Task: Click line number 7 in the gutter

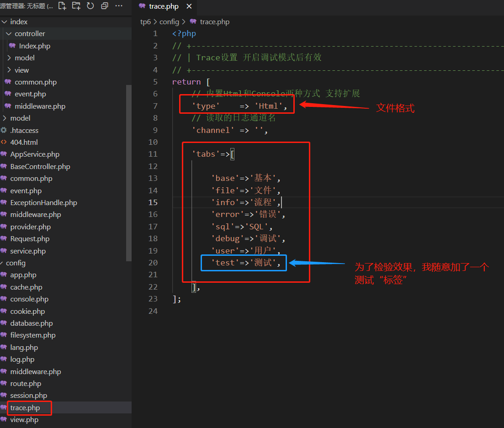Action: pyautogui.click(x=155, y=106)
